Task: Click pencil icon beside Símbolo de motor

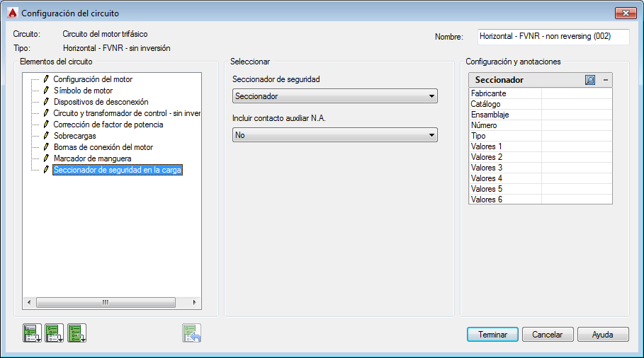Action: click(x=47, y=91)
